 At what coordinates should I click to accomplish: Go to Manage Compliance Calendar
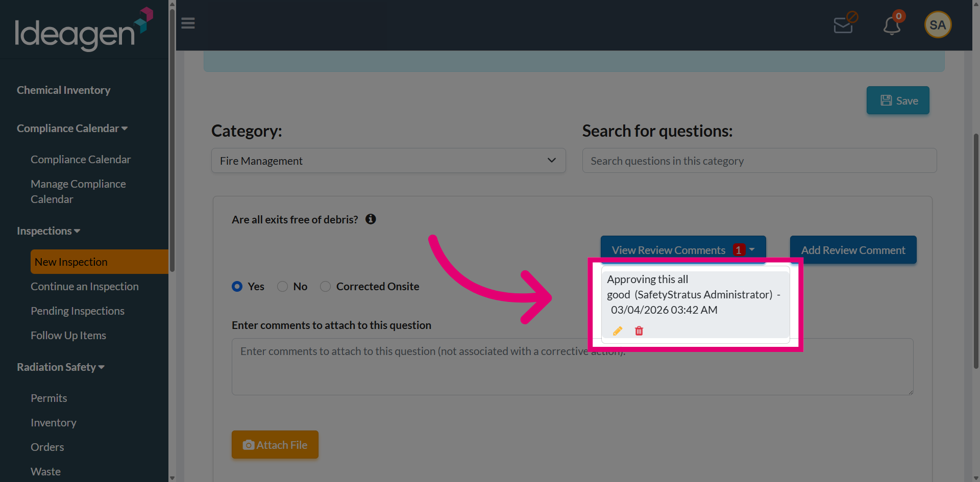pos(78,192)
